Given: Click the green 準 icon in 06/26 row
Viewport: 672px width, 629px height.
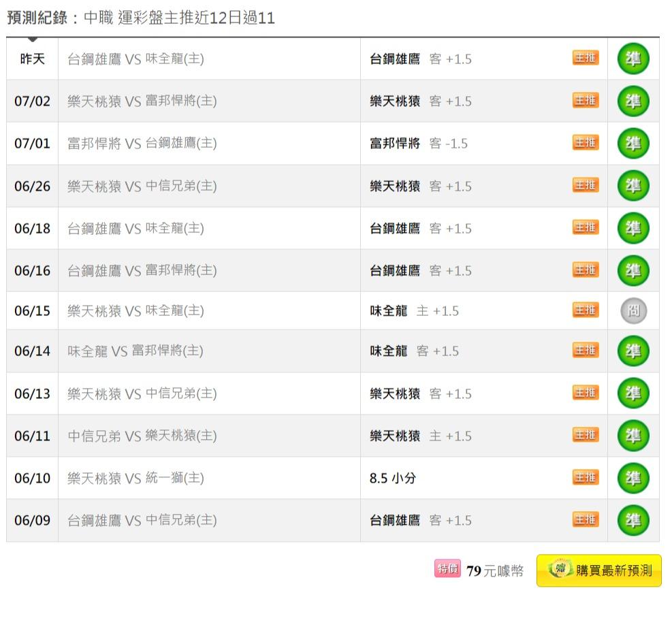Looking at the screenshot, I should click(x=633, y=186).
